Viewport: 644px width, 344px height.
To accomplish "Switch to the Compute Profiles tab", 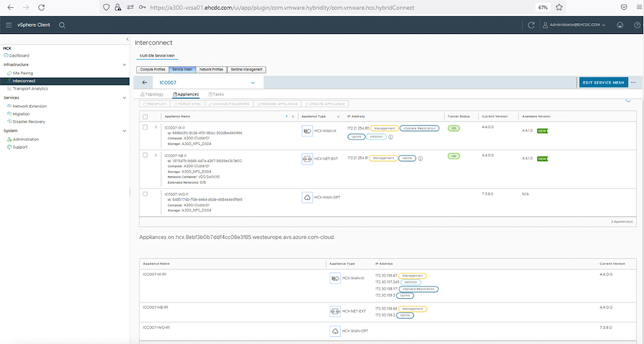I will pyautogui.click(x=152, y=69).
